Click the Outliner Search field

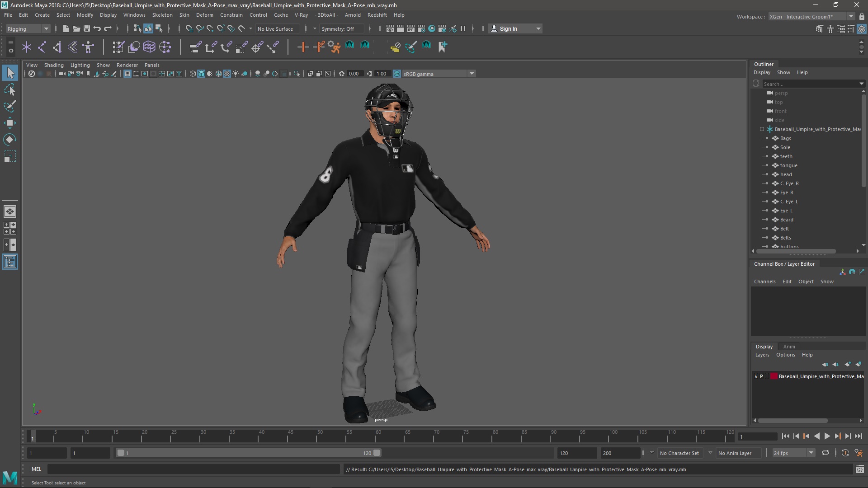pyautogui.click(x=811, y=84)
